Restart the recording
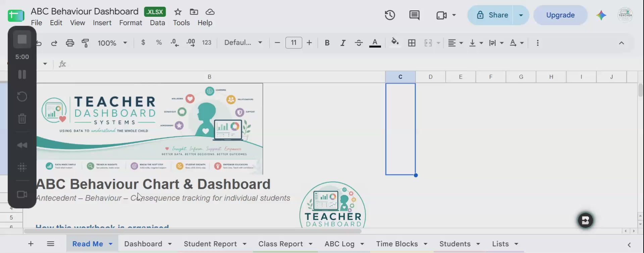Viewport: 644px width, 253px height. pos(22,97)
